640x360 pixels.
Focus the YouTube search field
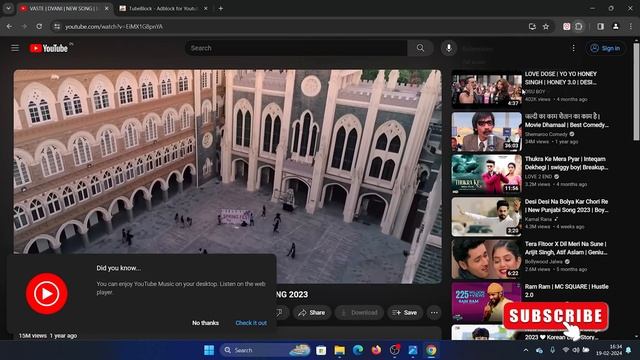coord(297,48)
